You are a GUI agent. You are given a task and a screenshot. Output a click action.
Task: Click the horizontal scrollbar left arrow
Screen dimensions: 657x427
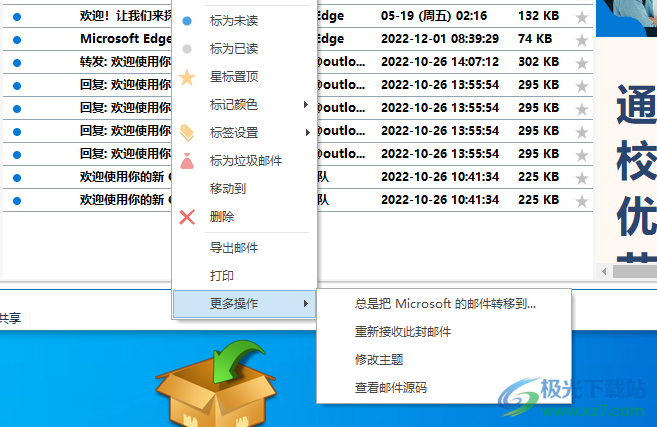click(604, 272)
